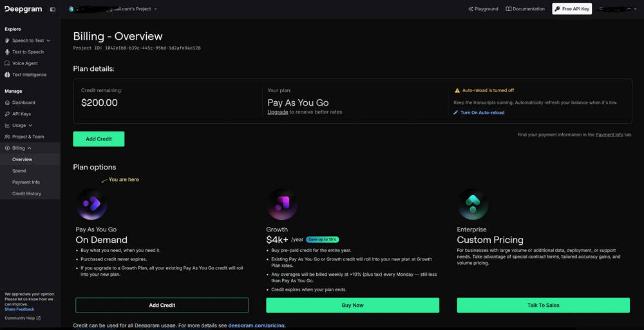Click the green Add Credit button under Plan details

99,139
